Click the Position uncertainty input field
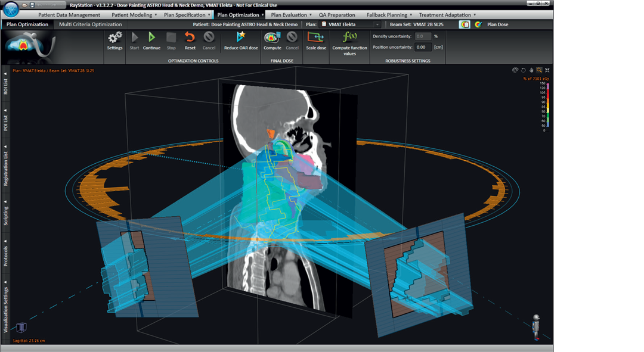 click(x=423, y=47)
